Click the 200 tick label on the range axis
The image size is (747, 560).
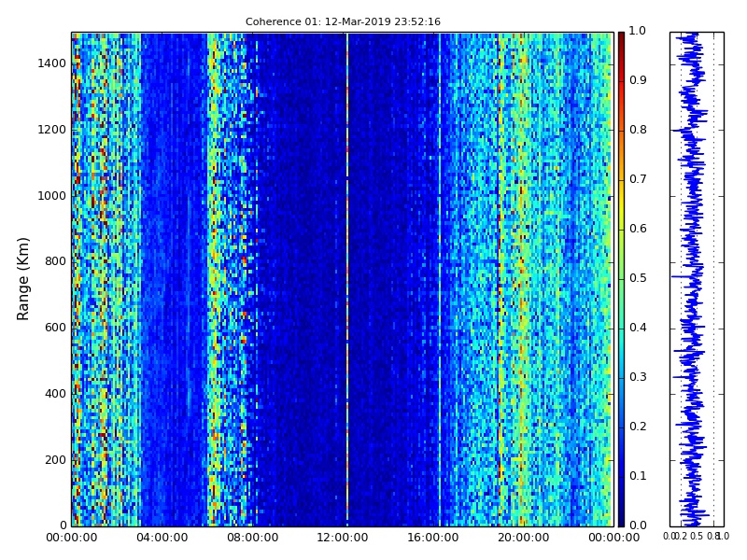click(55, 460)
